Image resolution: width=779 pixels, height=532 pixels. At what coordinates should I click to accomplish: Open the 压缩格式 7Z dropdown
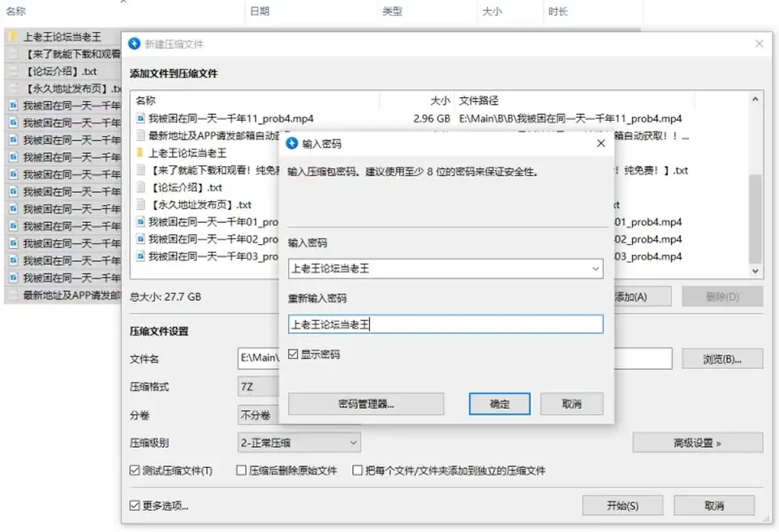tap(258, 387)
